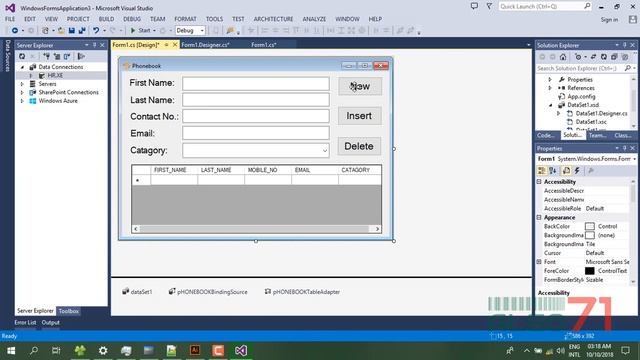Image resolution: width=640 pixels, height=360 pixels.
Task: Open the DEBUG menu
Action: [x=132, y=19]
